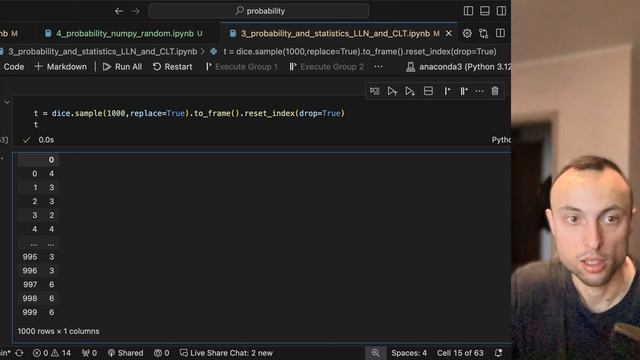Select output row with index 995
Screen dimensions: 640x360
38,257
